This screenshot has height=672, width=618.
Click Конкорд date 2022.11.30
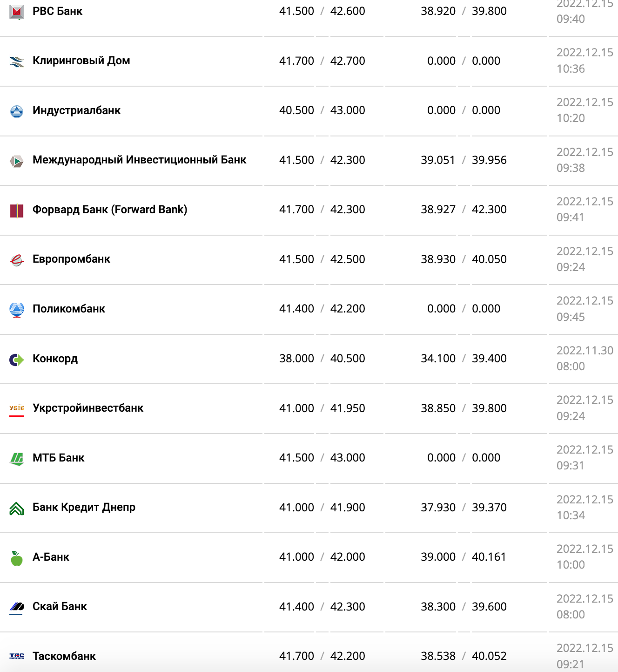click(x=584, y=350)
